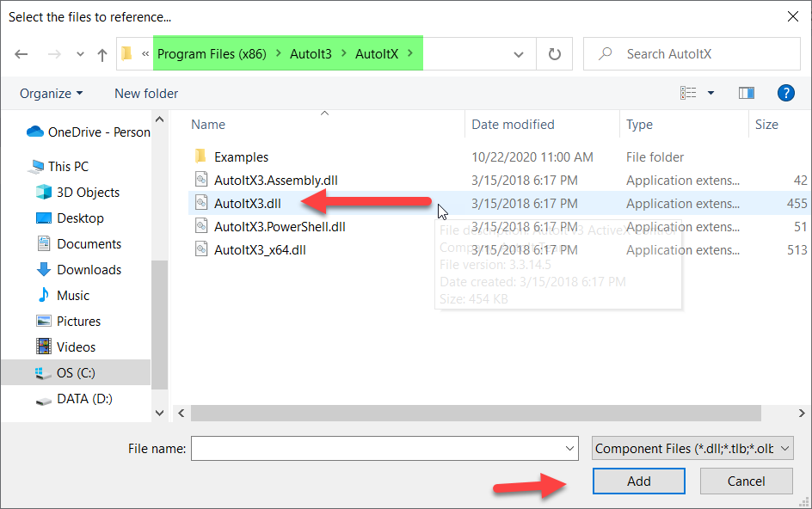Image resolution: width=812 pixels, height=509 pixels.
Task: Select the AutoItX3.dll file
Action: (246, 204)
